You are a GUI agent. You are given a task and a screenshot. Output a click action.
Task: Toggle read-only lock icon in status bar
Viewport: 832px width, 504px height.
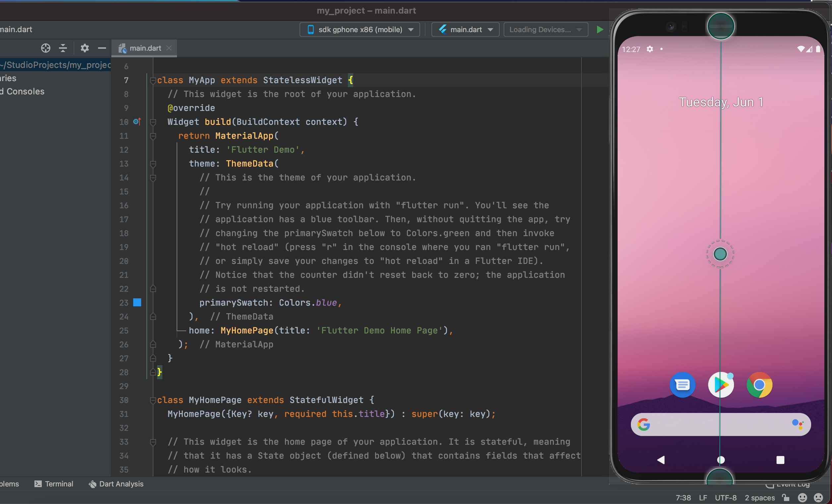point(786,498)
